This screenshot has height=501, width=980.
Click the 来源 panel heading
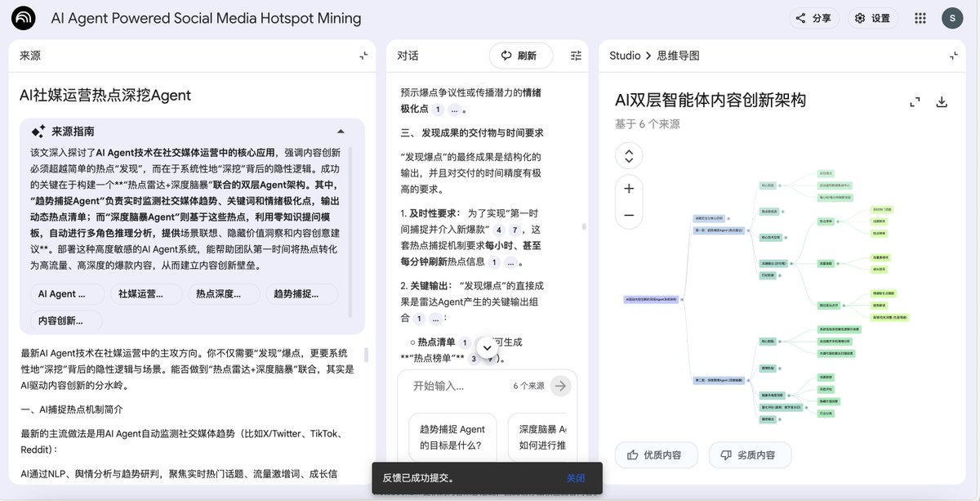point(30,56)
